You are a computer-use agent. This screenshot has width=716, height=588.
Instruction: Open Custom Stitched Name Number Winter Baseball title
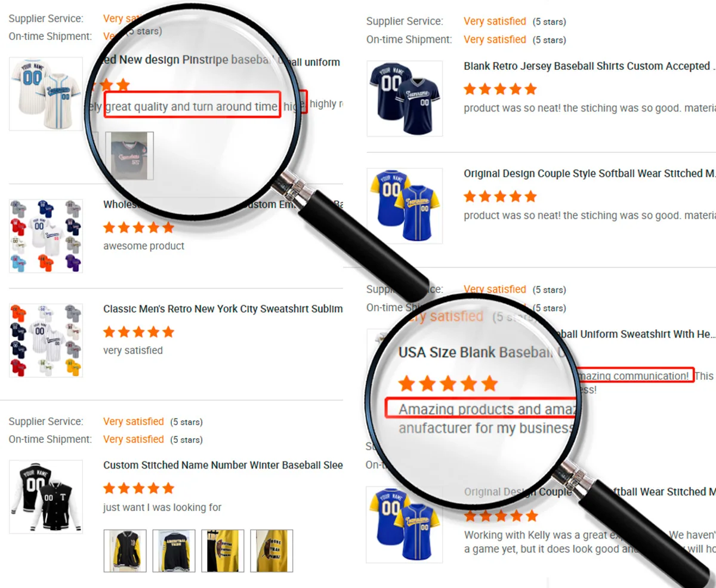click(x=223, y=465)
